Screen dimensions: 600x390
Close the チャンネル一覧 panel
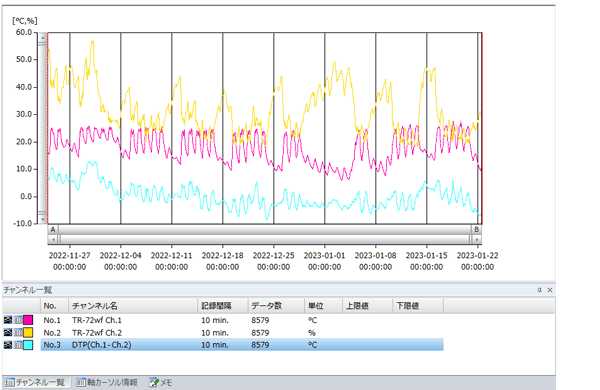coord(550,290)
